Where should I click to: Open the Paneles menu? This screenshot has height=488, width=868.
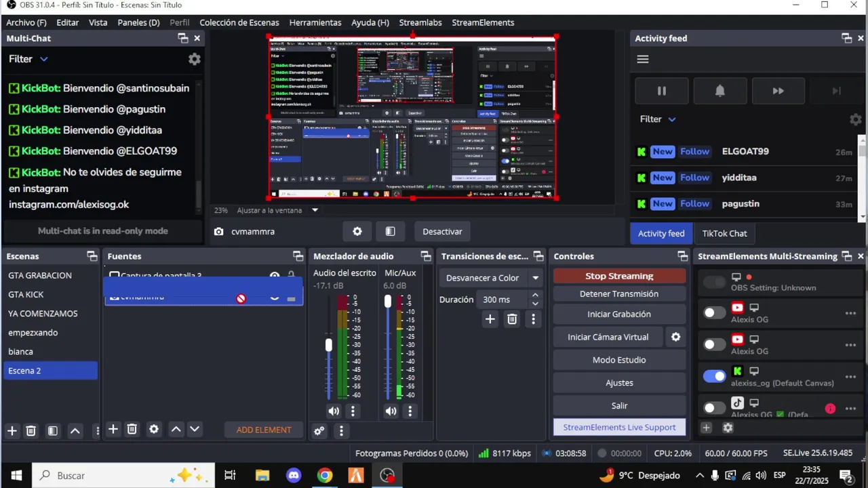tap(138, 22)
